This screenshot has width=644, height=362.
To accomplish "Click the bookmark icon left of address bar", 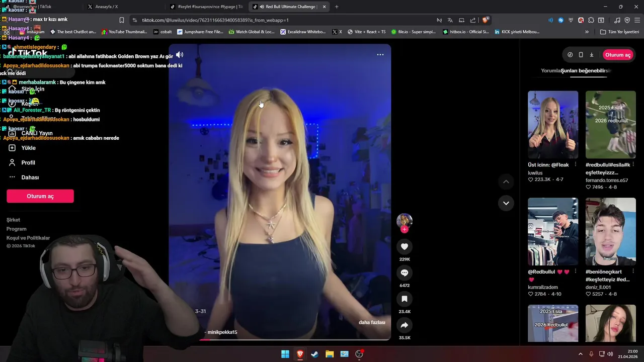I will (x=122, y=20).
